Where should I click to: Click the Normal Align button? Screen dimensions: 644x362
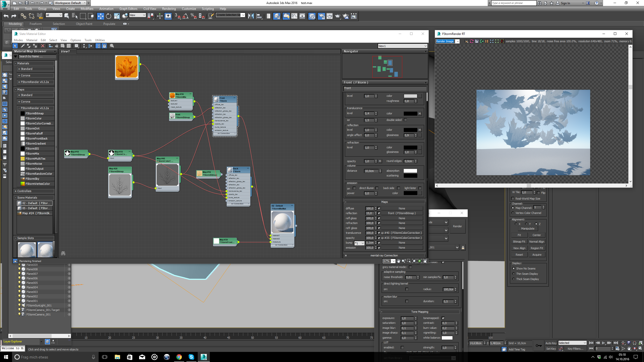tap(537, 242)
